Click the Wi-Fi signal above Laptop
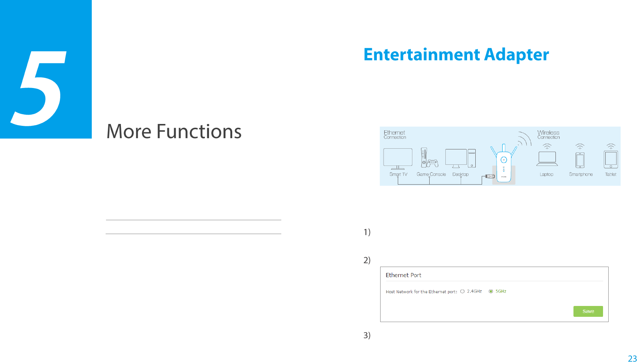This screenshot has width=642, height=364. coord(547,146)
